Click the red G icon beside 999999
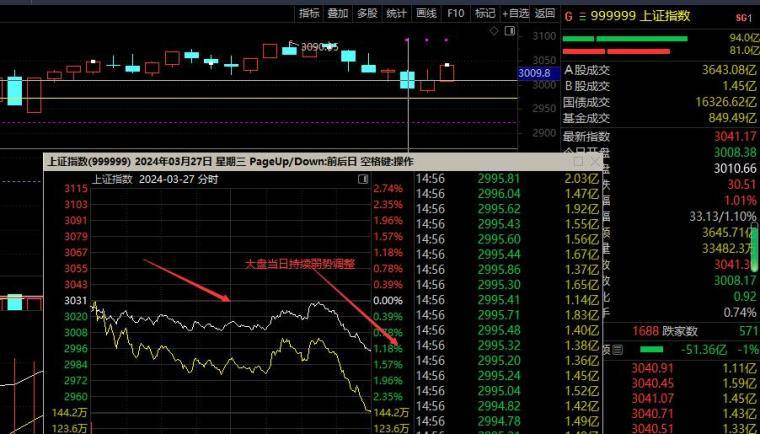 click(x=569, y=16)
